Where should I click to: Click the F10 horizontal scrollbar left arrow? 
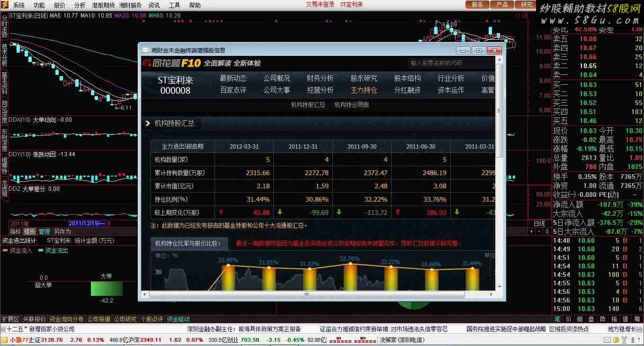[145, 294]
